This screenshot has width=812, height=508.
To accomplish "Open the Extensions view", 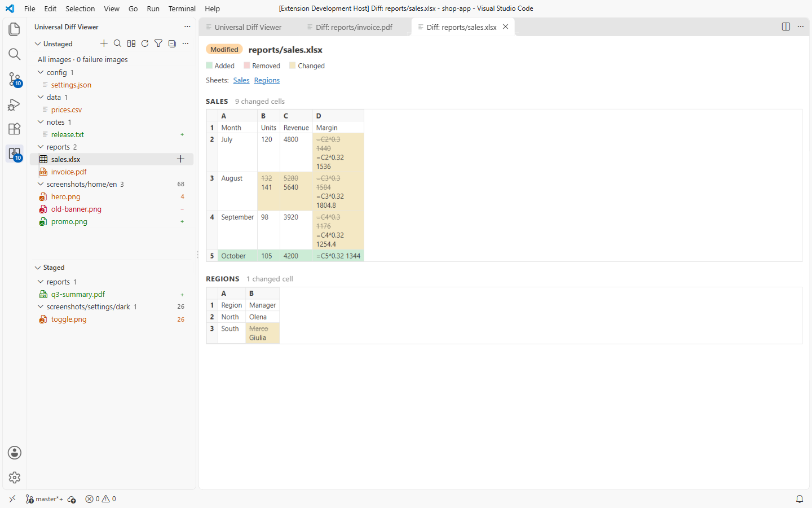I will [15, 129].
